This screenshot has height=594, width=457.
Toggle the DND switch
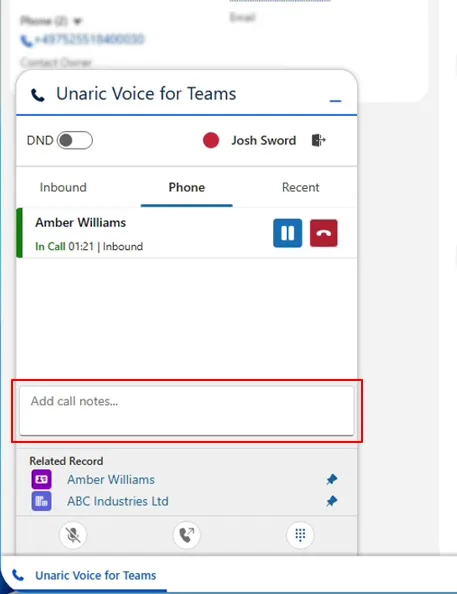coord(75,141)
